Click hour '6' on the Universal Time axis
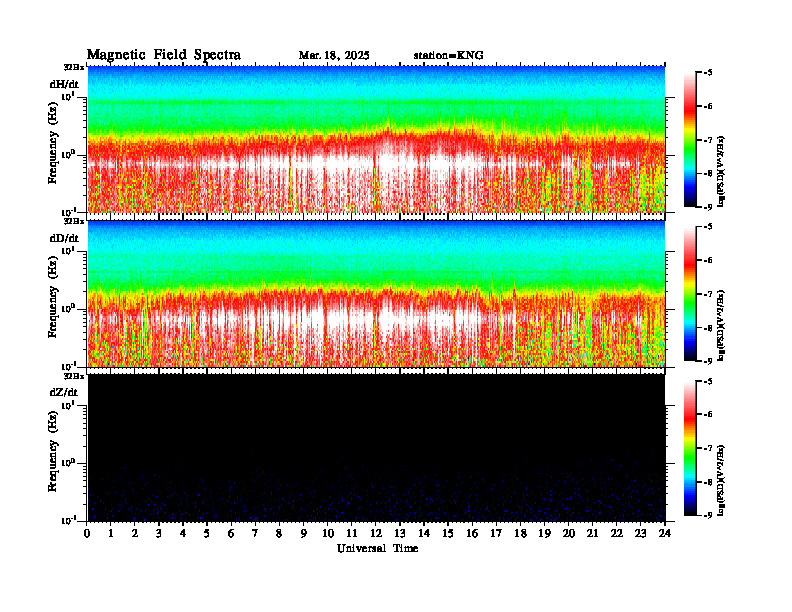 (231, 533)
